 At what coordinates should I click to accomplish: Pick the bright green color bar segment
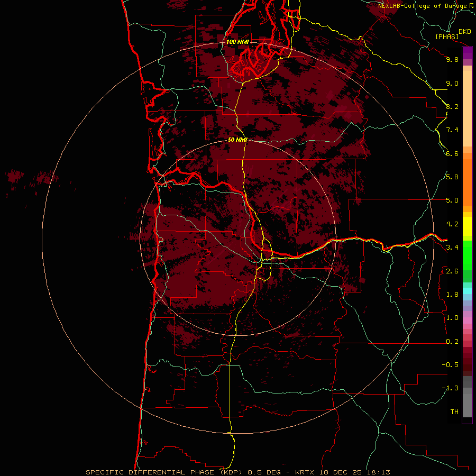467,255
